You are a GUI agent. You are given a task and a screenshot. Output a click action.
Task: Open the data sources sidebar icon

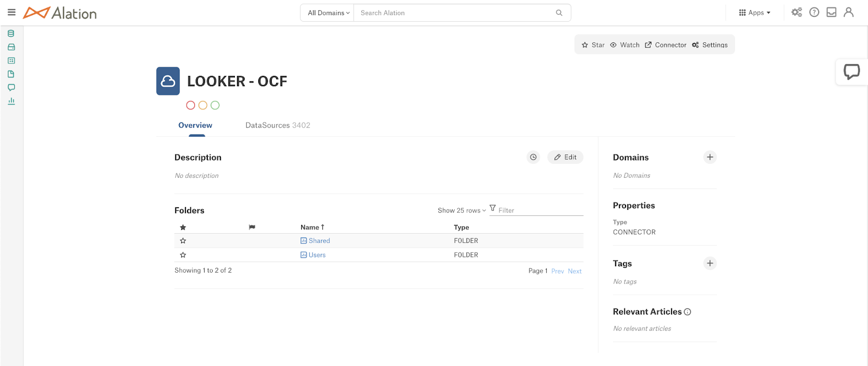click(11, 34)
